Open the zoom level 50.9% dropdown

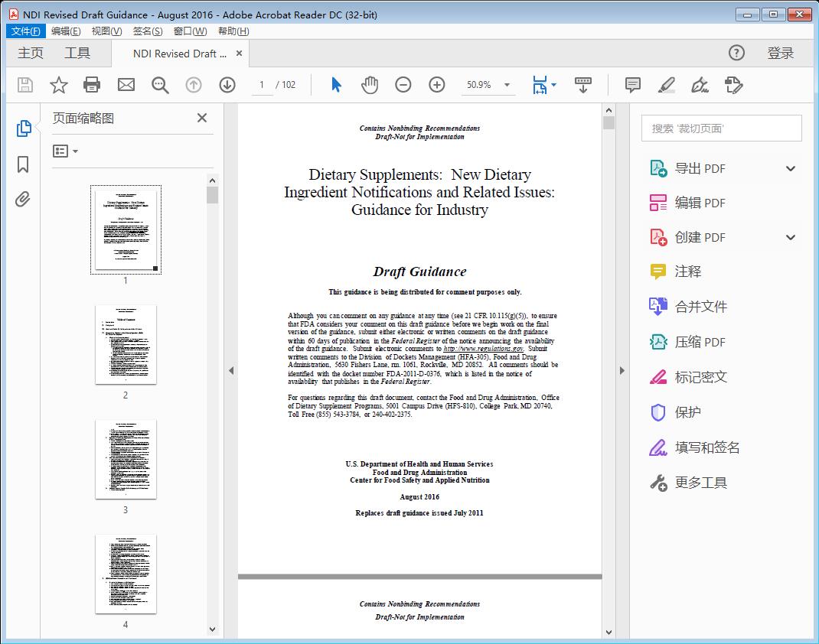488,85
